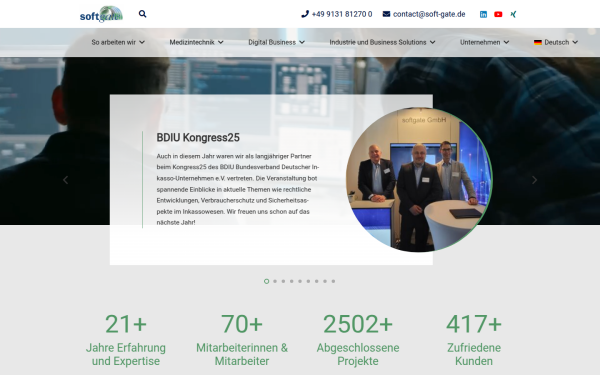This screenshot has width=600, height=375.
Task: Select the last carousel dot
Action: pos(333,281)
